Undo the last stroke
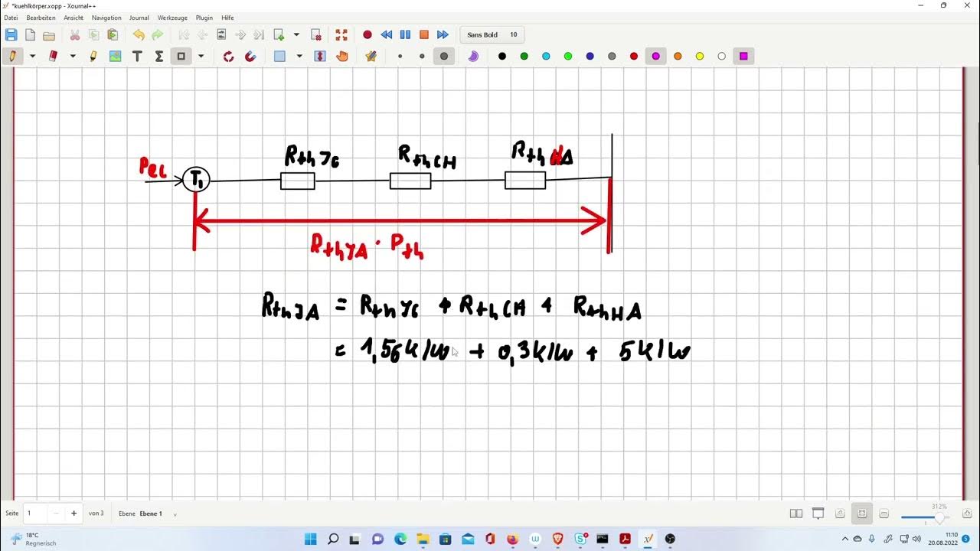The height and width of the screenshot is (551, 980). [139, 34]
